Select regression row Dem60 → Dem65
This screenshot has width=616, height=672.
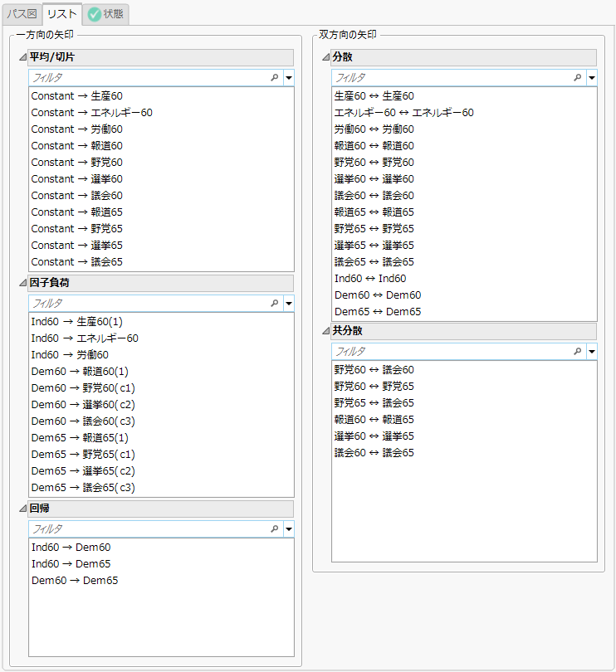(161, 581)
